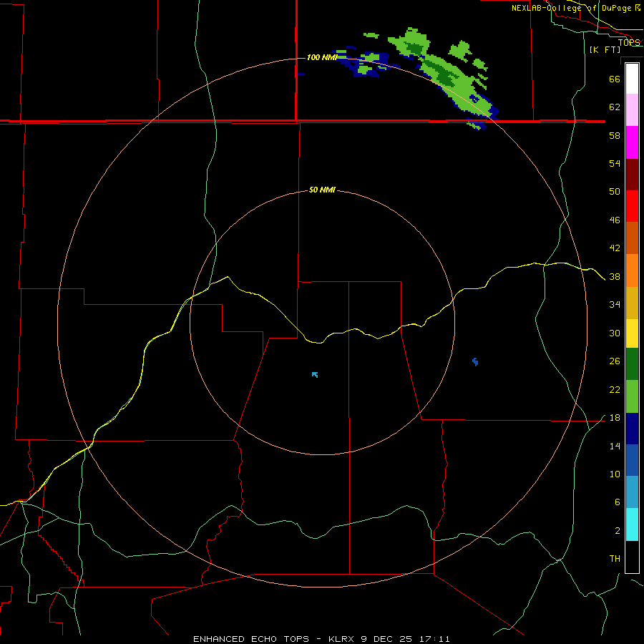Click the light blue legend swatch
Viewport: 644px width, 644px height.
click(x=632, y=492)
